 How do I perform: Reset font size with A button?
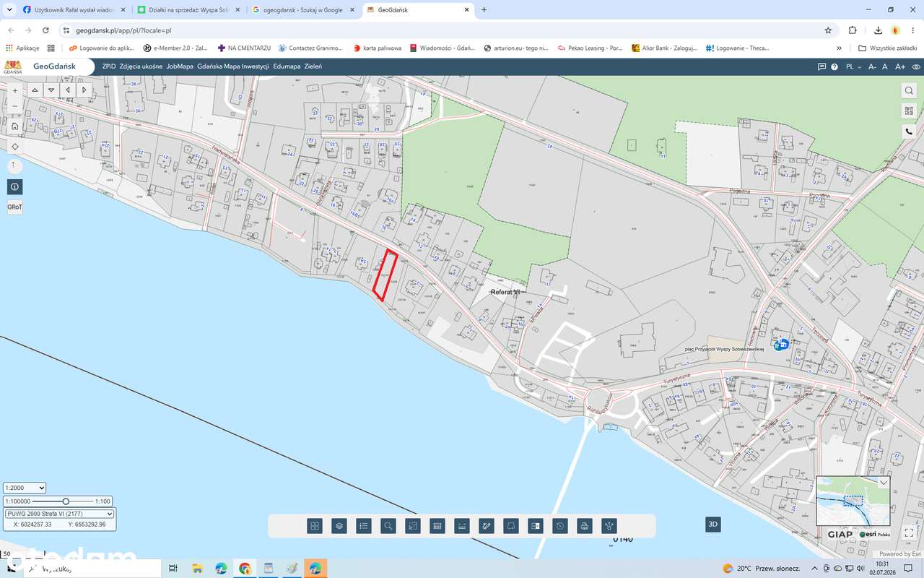click(885, 66)
